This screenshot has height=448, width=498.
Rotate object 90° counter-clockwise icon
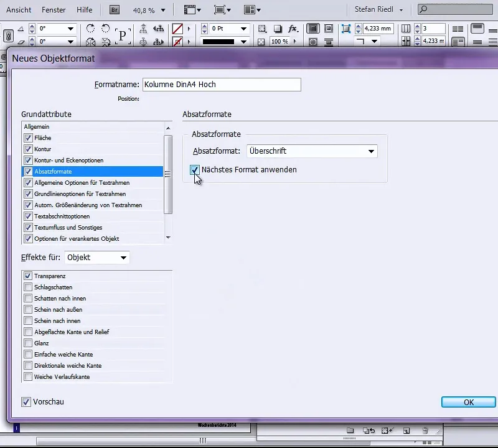(105, 29)
